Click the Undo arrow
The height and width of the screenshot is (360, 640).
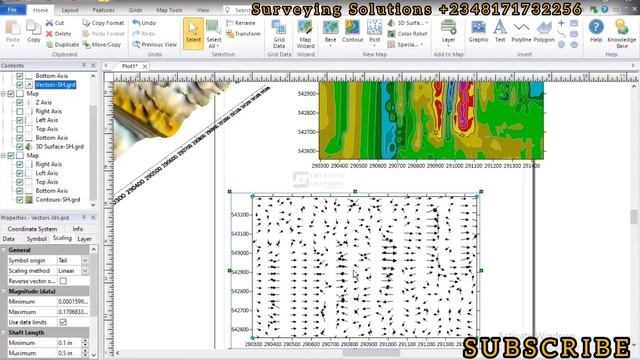[x=136, y=23]
